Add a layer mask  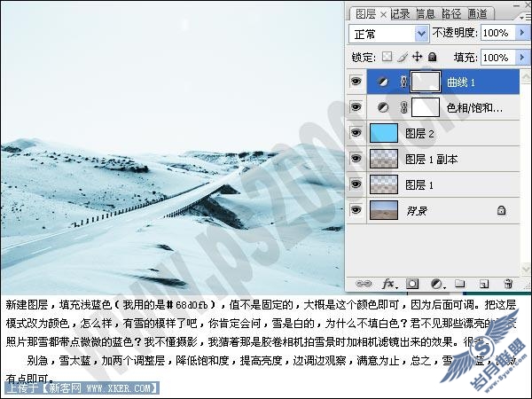[x=412, y=284]
